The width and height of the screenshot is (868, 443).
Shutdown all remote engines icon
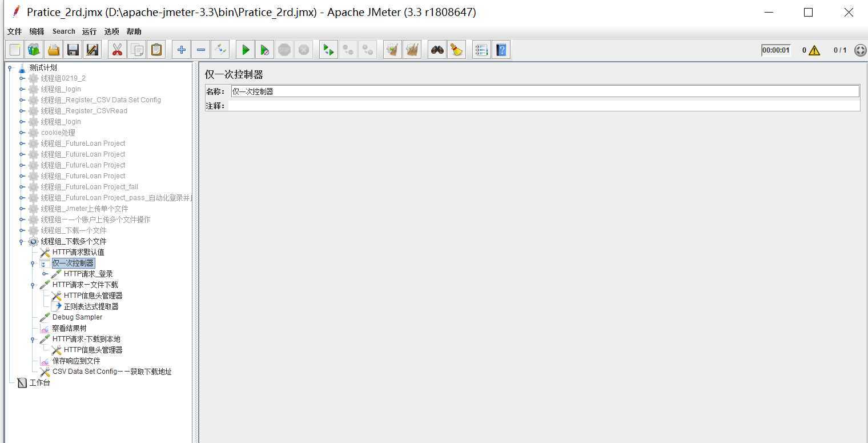[368, 50]
